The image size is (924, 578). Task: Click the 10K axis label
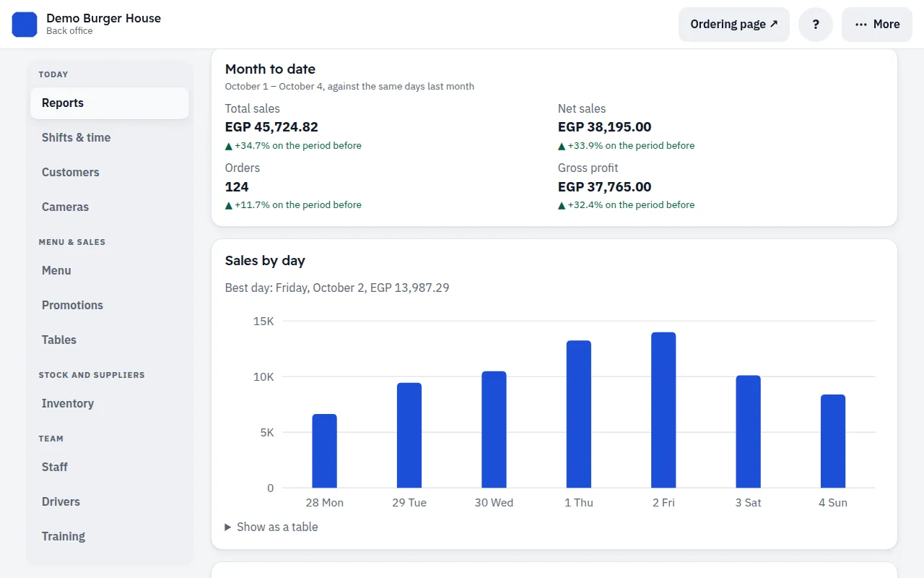pyautogui.click(x=263, y=376)
